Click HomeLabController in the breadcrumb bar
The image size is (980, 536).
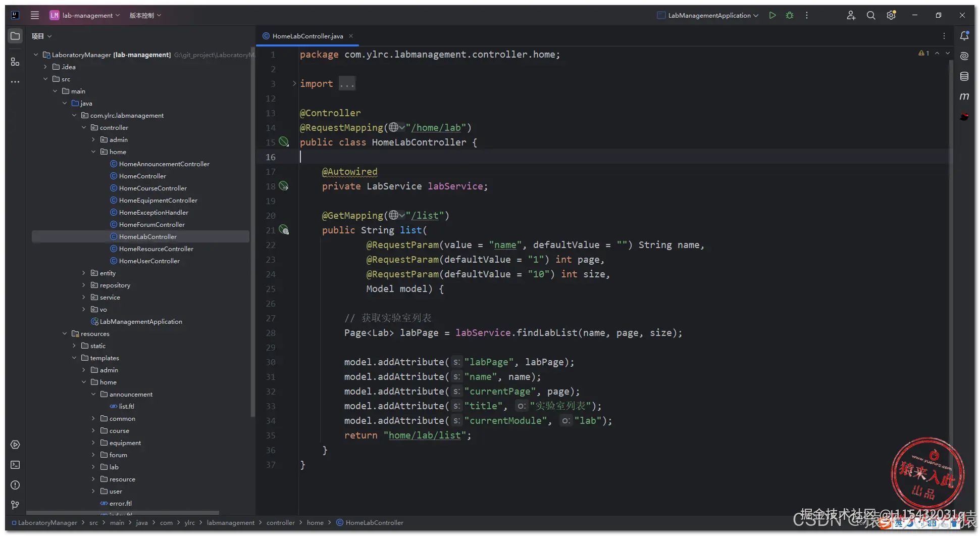click(x=374, y=523)
